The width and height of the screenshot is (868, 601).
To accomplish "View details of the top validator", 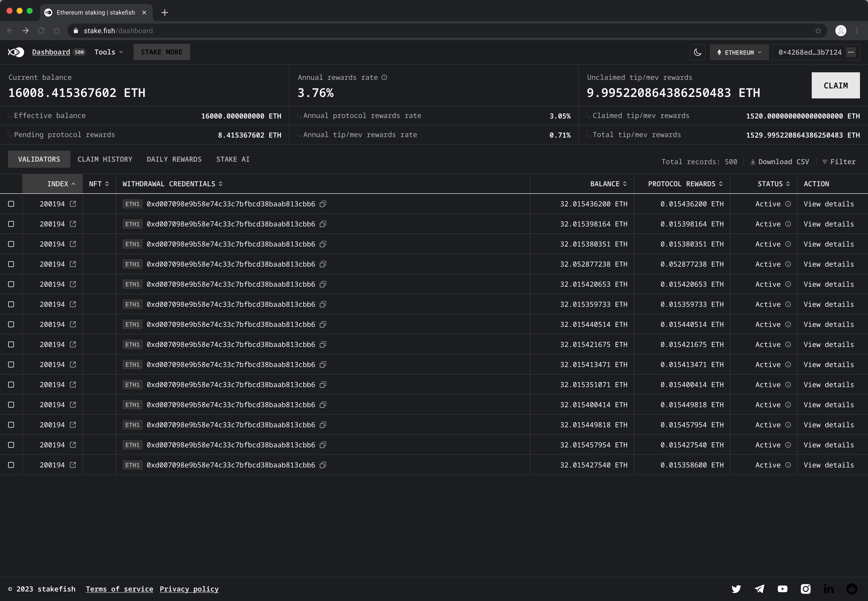I will (x=829, y=204).
